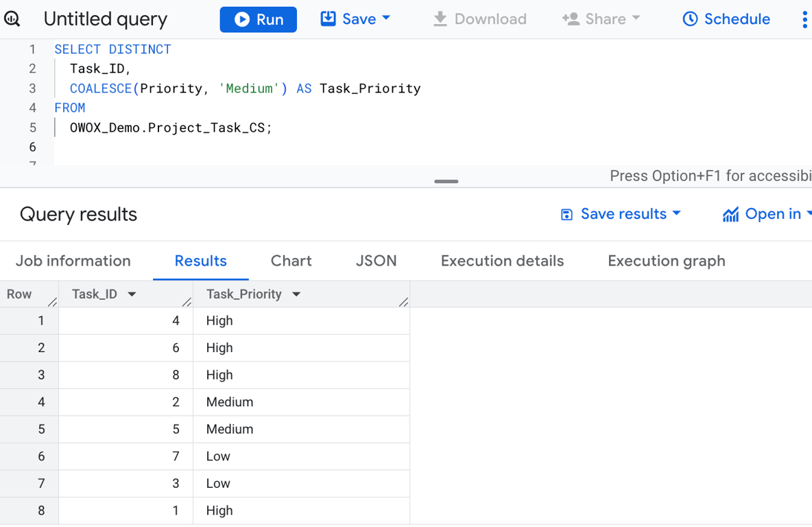Expand the Save dropdown arrow
Viewport: 812px width, 527px height.
click(386, 18)
